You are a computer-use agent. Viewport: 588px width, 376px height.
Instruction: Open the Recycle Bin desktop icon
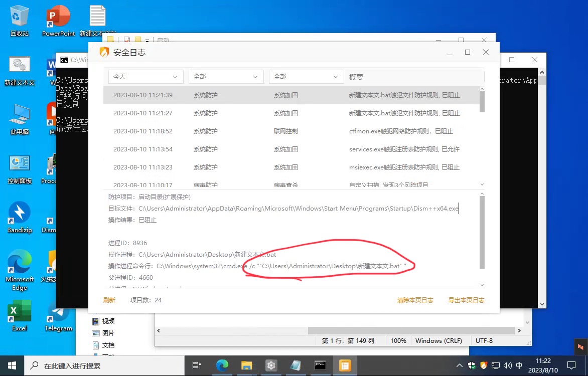(20, 20)
